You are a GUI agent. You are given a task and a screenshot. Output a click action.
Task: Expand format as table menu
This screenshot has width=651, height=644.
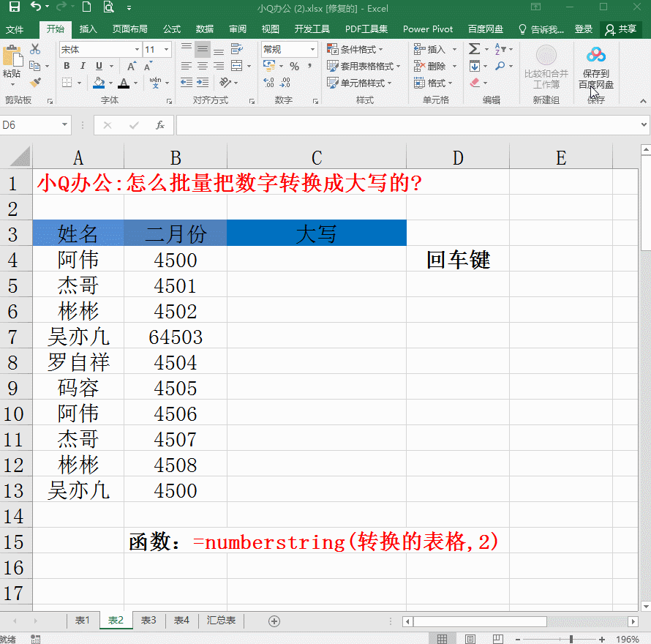[x=364, y=66]
